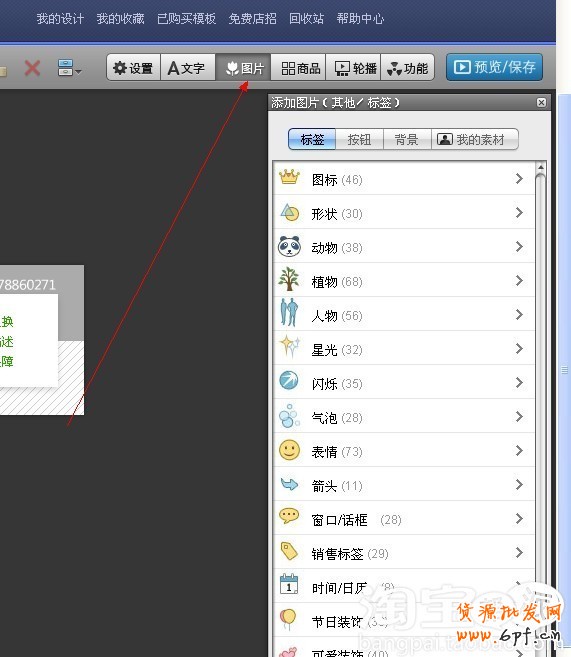The height and width of the screenshot is (657, 571).
Task: Open 我的设计 in top navigation
Action: (x=60, y=18)
